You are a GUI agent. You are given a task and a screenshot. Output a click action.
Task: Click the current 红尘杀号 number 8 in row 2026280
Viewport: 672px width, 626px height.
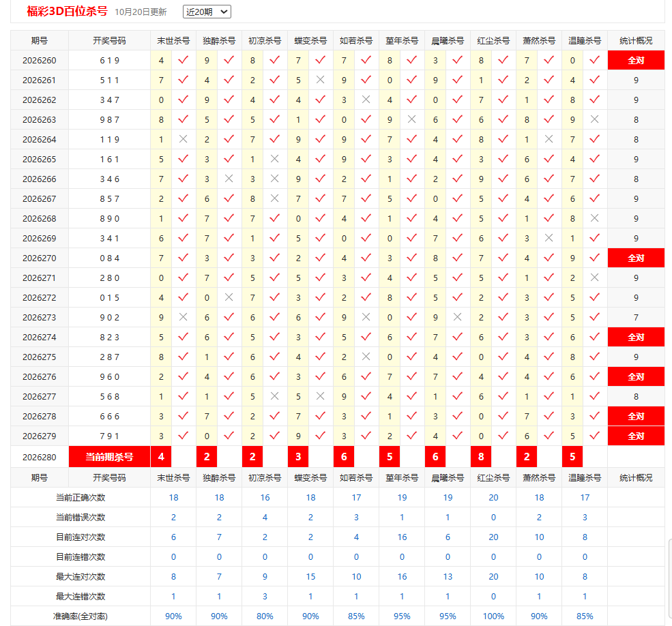click(x=481, y=457)
